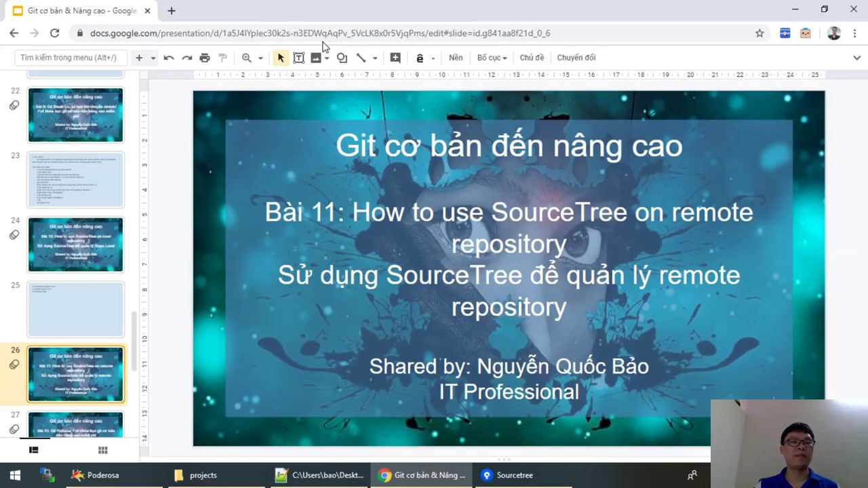Select the text box tool

298,58
